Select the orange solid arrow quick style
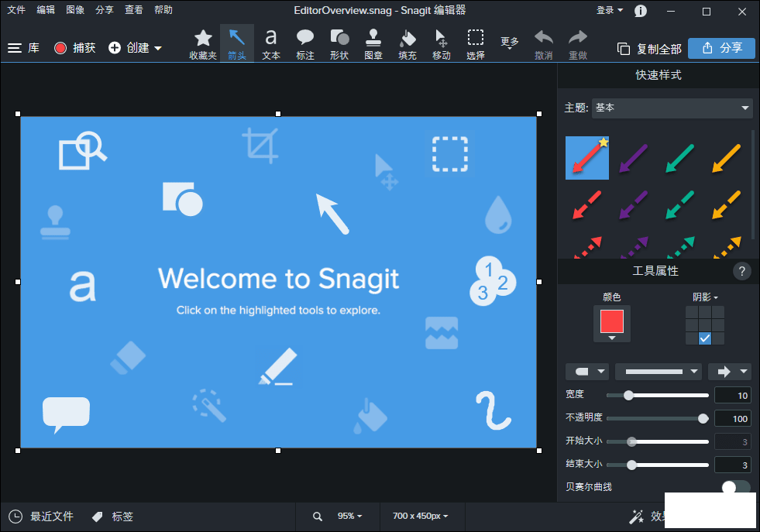The height and width of the screenshot is (532, 760). (727, 158)
